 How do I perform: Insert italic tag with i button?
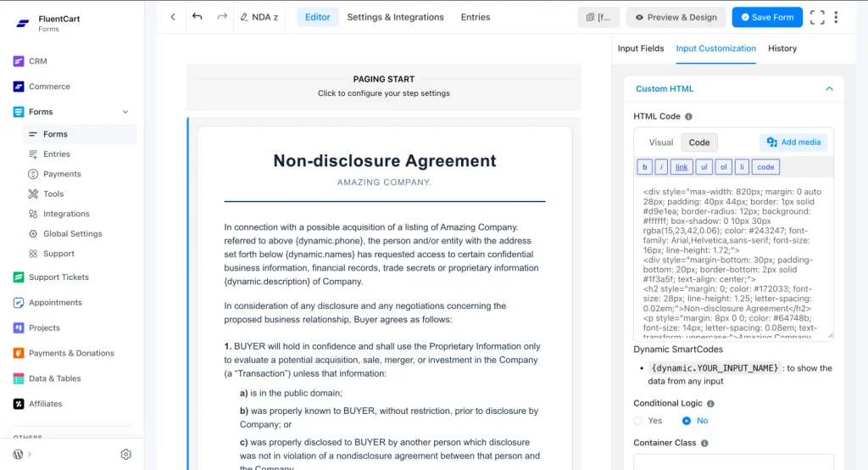pos(661,167)
